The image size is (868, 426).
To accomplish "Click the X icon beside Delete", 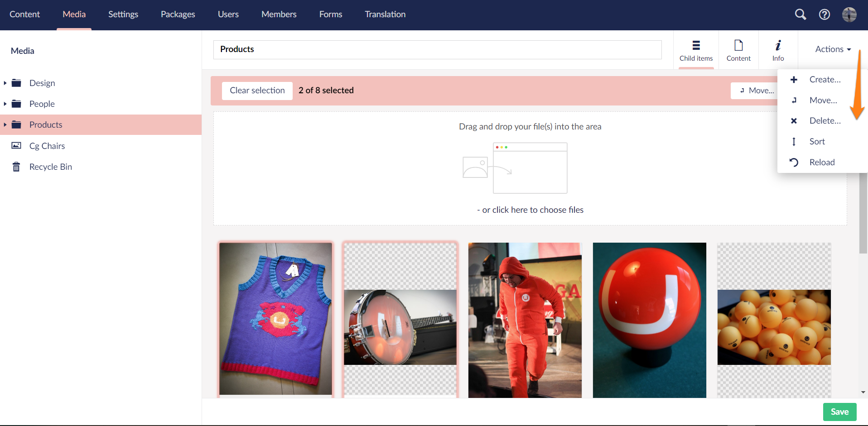I will click(x=794, y=120).
